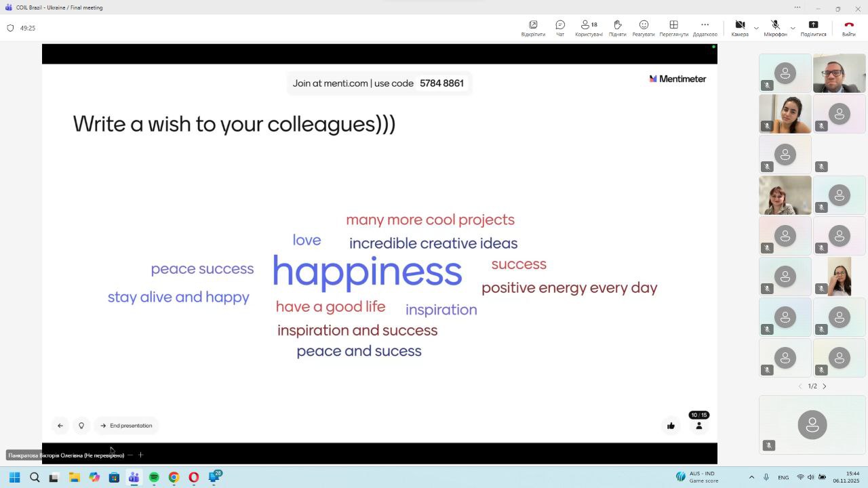
Task: Open the Реагувати reactions menu
Action: tap(644, 25)
